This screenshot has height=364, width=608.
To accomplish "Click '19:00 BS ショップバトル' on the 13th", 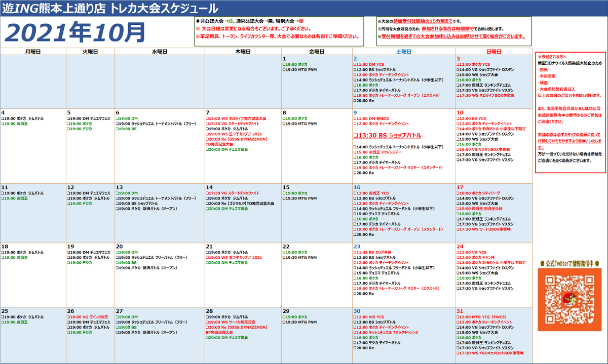I will click(x=137, y=203).
